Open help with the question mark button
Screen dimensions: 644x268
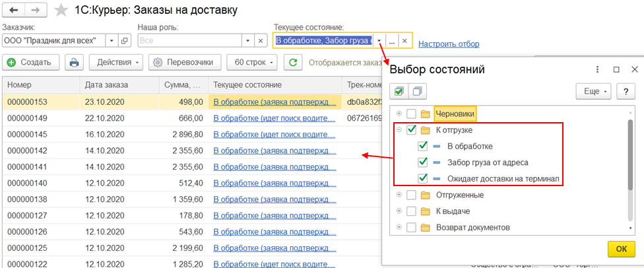coord(626,91)
